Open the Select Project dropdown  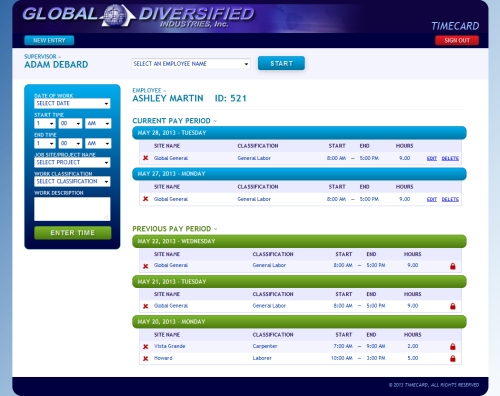(72, 162)
